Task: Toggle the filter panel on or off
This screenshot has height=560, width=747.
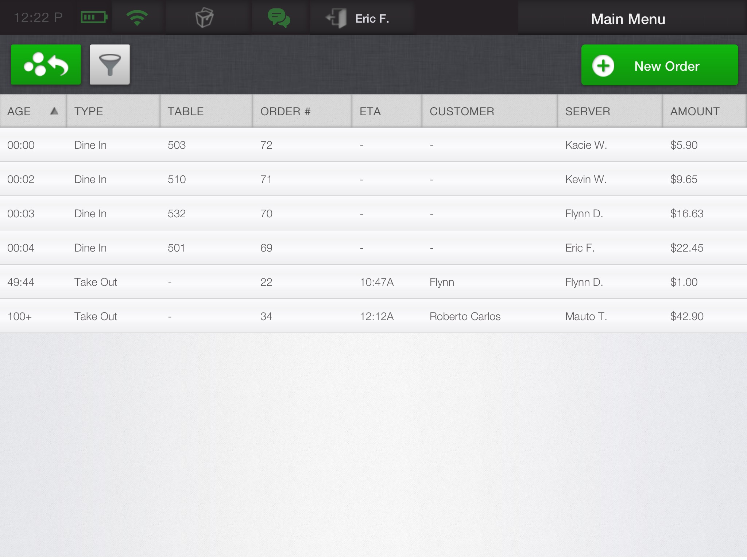Action: coord(109,65)
